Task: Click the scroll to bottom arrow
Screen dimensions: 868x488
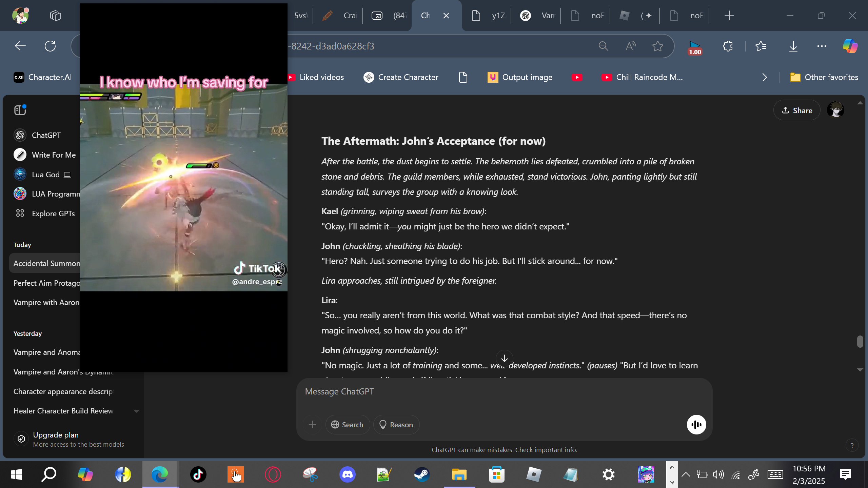Action: [x=505, y=358]
